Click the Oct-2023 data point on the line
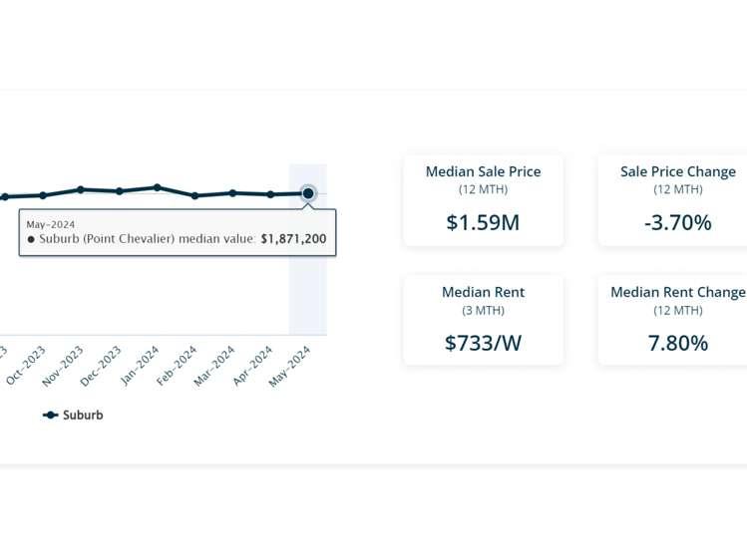 [43, 195]
